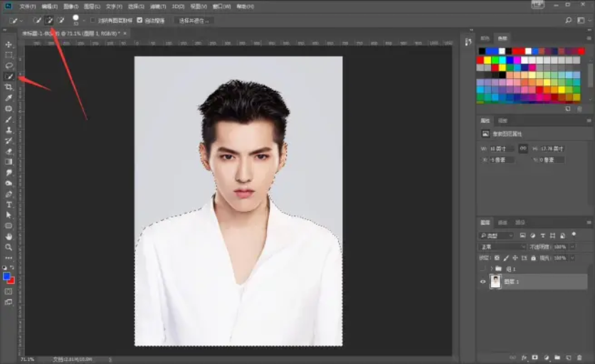Open the 选择(S) menu
The height and width of the screenshot is (364, 595).
135,6
